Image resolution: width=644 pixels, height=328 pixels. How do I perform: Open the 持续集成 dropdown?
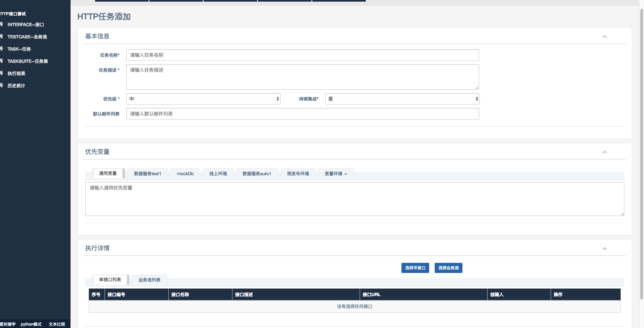coord(402,99)
